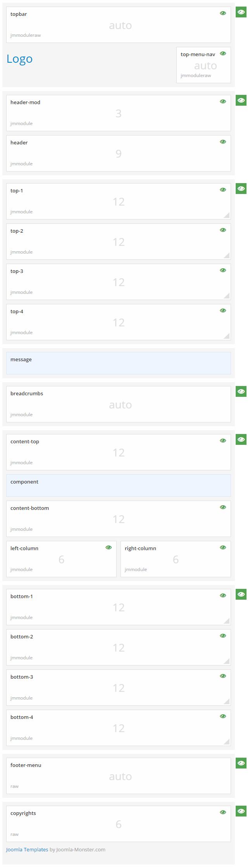Toggle green row visibility for top-1 section
250x868 pixels.
coord(241,189)
